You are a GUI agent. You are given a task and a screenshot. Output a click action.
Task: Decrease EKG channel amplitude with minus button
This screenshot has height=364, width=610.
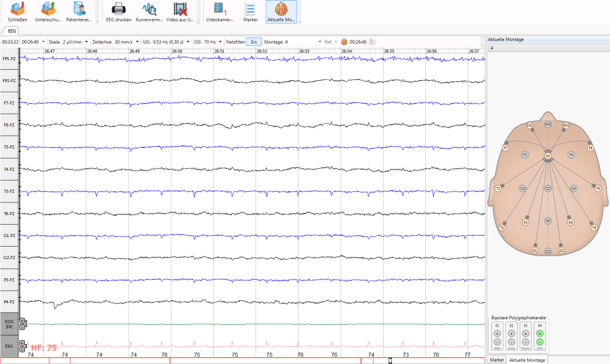(x=22, y=349)
